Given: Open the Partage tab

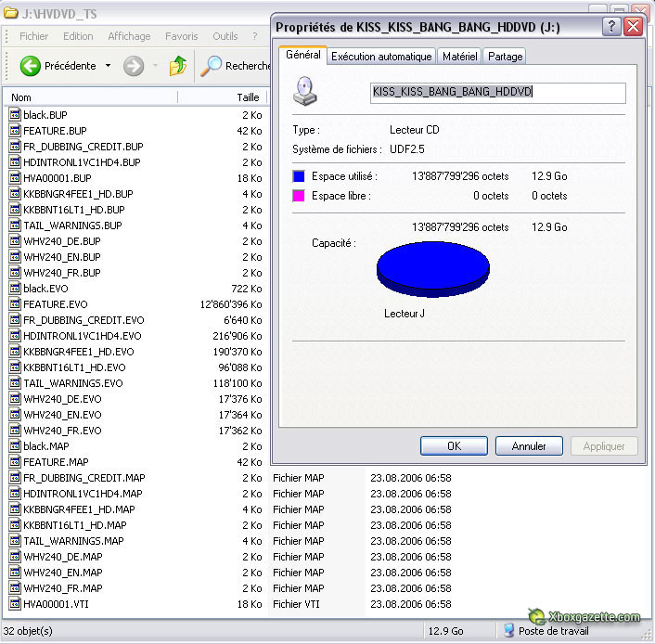Looking at the screenshot, I should pyautogui.click(x=505, y=57).
